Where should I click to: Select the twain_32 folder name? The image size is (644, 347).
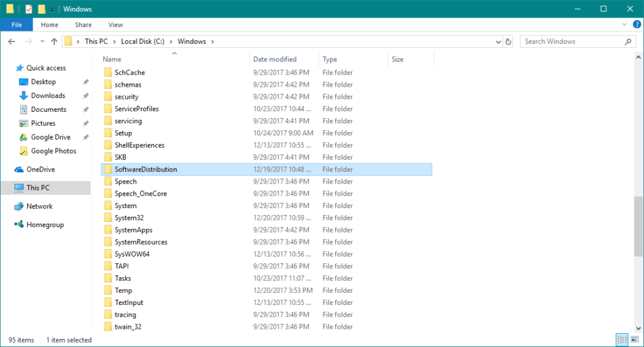[x=128, y=327]
